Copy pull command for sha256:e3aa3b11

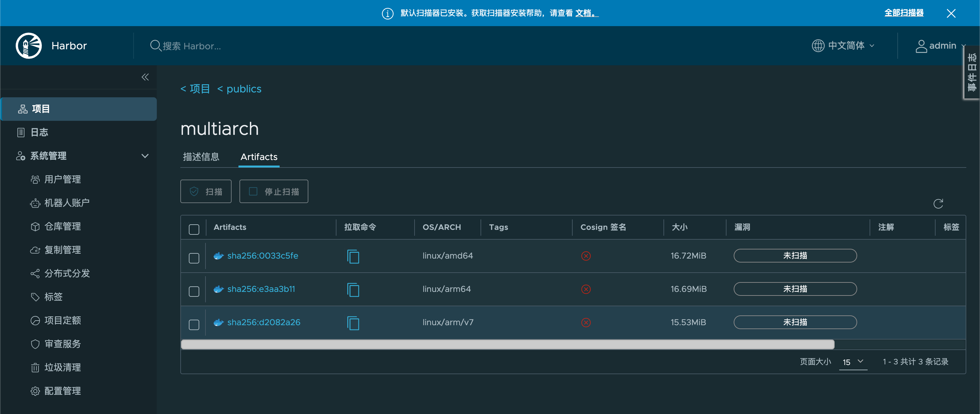[x=353, y=290]
